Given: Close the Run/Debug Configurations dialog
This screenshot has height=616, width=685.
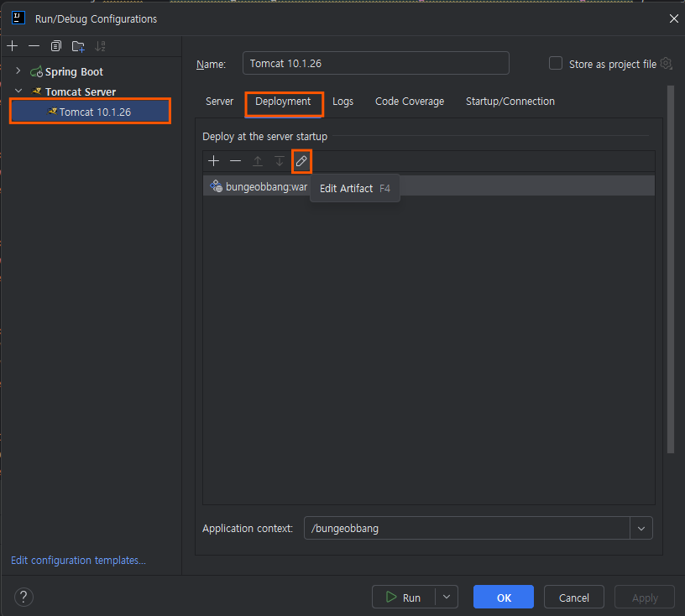Looking at the screenshot, I should pos(673,18).
